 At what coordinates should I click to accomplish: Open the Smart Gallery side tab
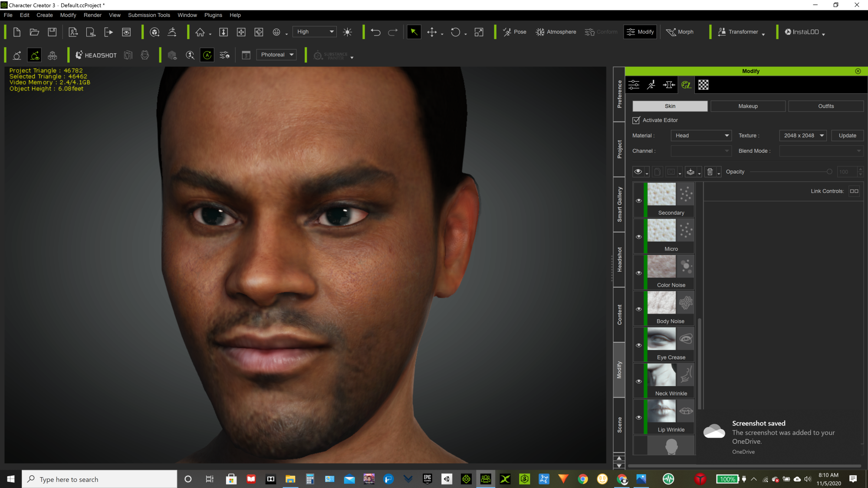[x=619, y=205]
